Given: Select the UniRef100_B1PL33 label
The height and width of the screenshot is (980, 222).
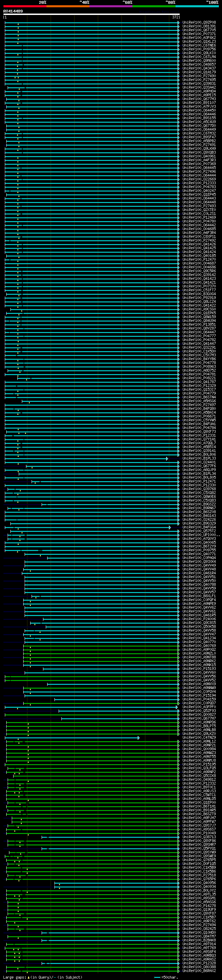Looking at the screenshot, I should pyautogui.click(x=199, y=459).
